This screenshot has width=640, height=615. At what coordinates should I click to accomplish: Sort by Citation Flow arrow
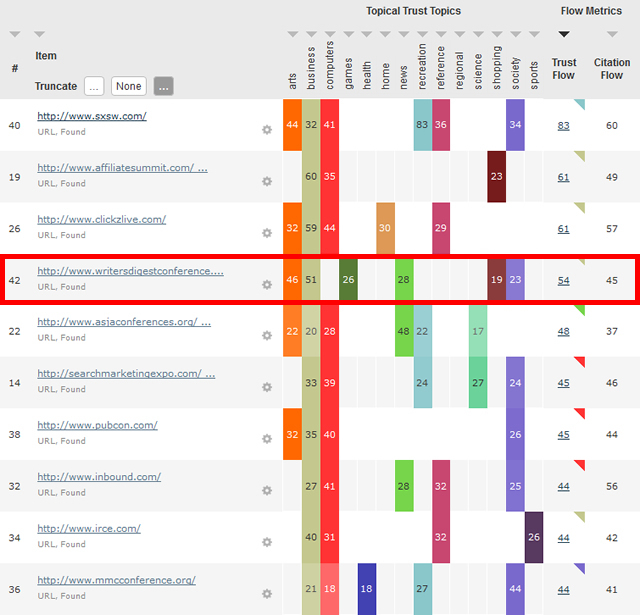[612, 34]
